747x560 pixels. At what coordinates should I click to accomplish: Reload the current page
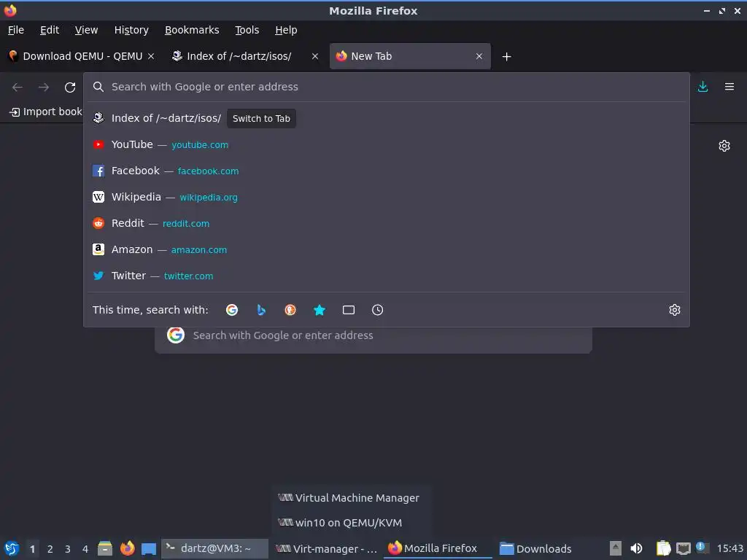70,87
